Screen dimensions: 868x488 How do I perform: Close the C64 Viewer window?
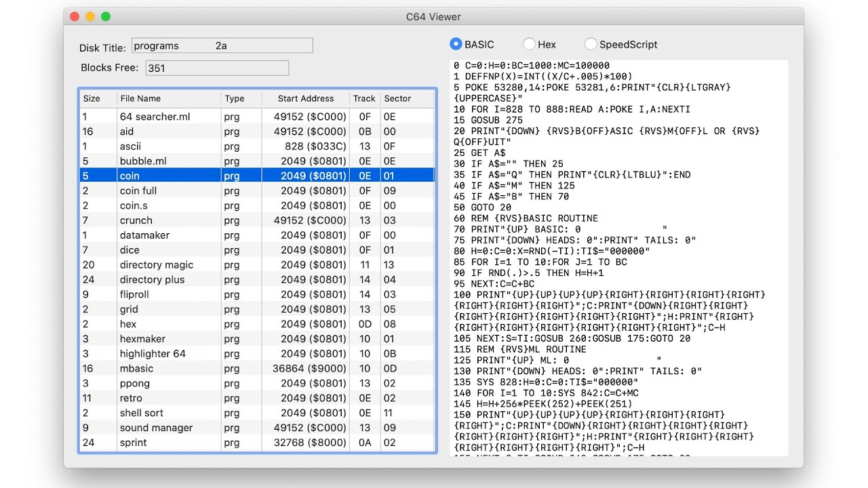pyautogui.click(x=75, y=16)
